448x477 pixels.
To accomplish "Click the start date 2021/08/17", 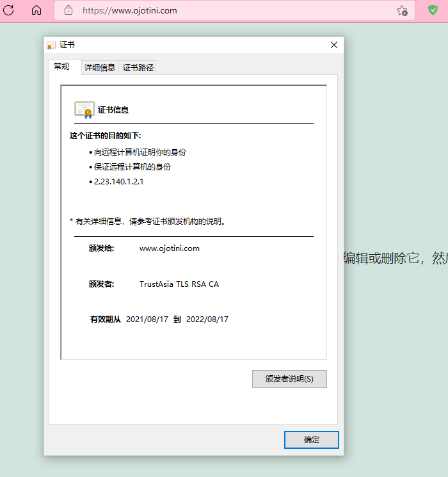I will tap(147, 319).
